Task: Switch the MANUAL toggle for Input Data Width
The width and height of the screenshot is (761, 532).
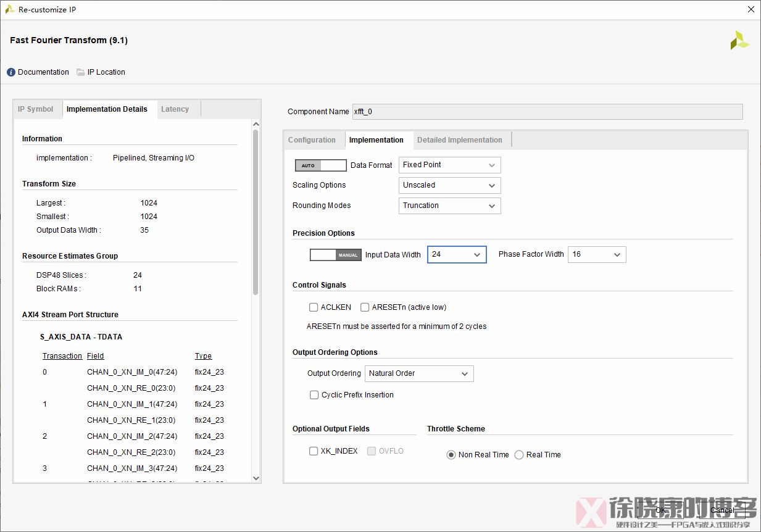Action: pyautogui.click(x=335, y=254)
